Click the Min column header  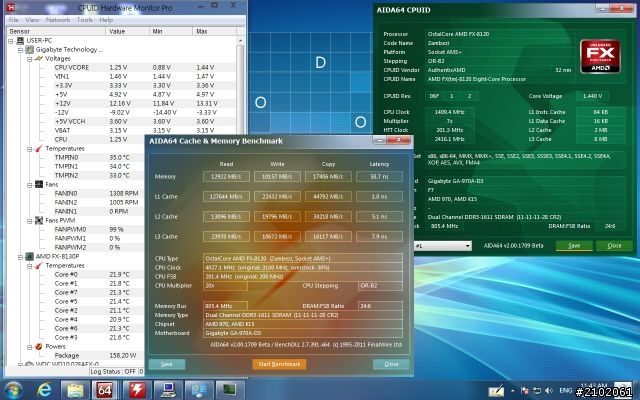(x=171, y=31)
